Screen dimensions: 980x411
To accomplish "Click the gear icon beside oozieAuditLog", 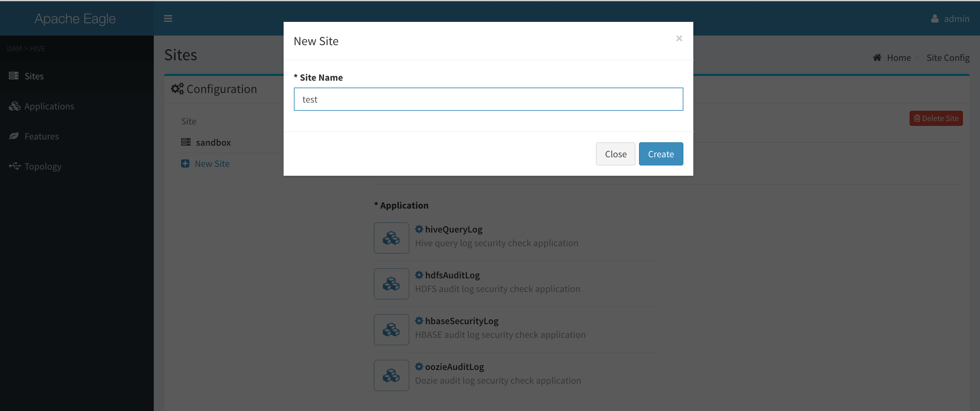I will [x=419, y=367].
